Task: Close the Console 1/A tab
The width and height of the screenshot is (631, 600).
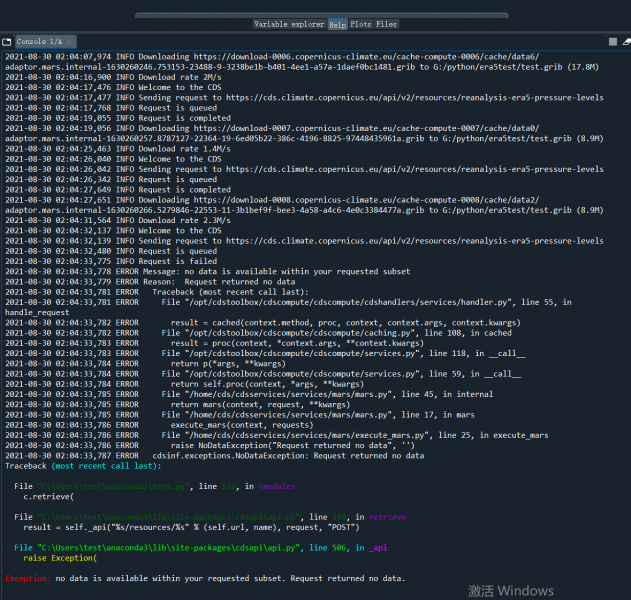Action: 69,42
